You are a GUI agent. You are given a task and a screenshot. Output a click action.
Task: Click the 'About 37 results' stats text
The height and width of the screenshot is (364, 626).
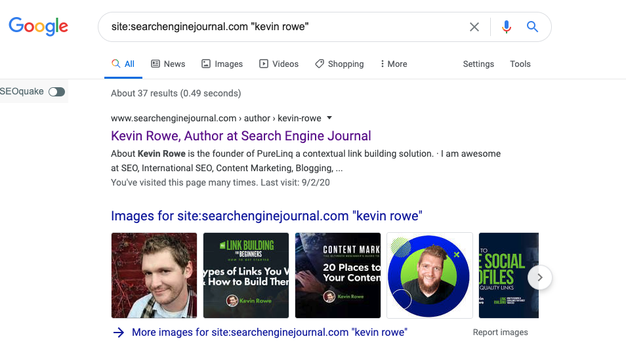click(x=176, y=93)
